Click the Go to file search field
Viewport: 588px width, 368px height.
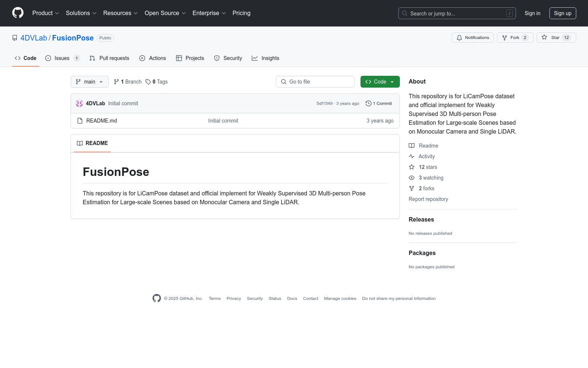[315, 82]
